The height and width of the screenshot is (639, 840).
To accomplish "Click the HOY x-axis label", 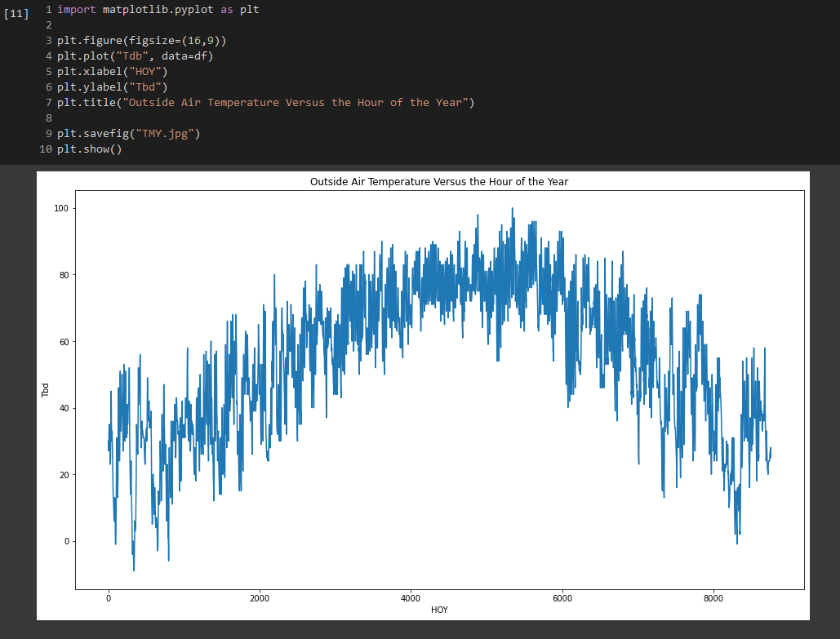I will click(439, 610).
